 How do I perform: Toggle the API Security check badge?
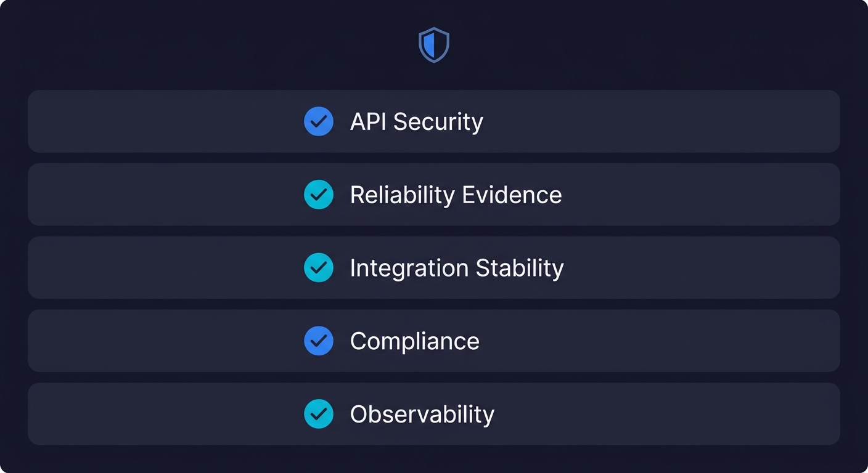coord(319,122)
